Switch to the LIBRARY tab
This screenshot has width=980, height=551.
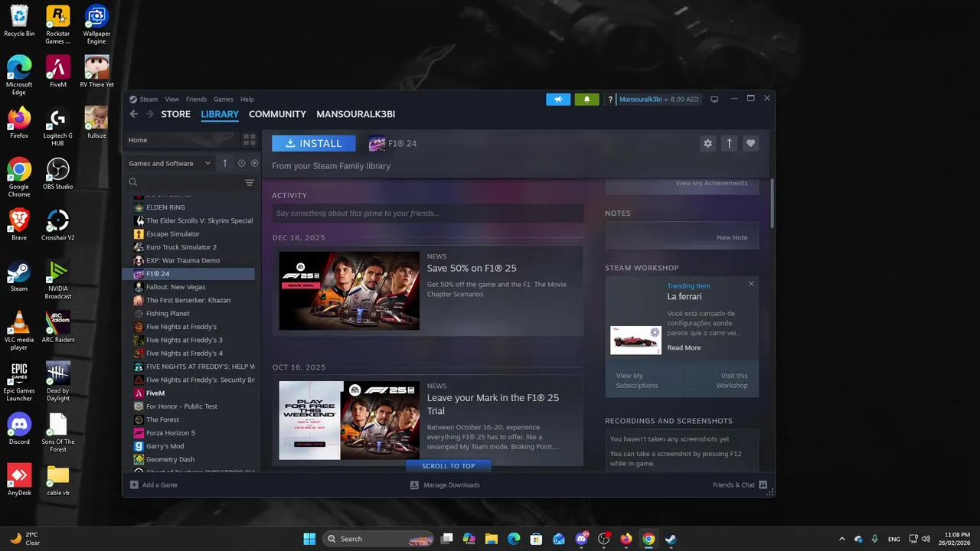[220, 114]
